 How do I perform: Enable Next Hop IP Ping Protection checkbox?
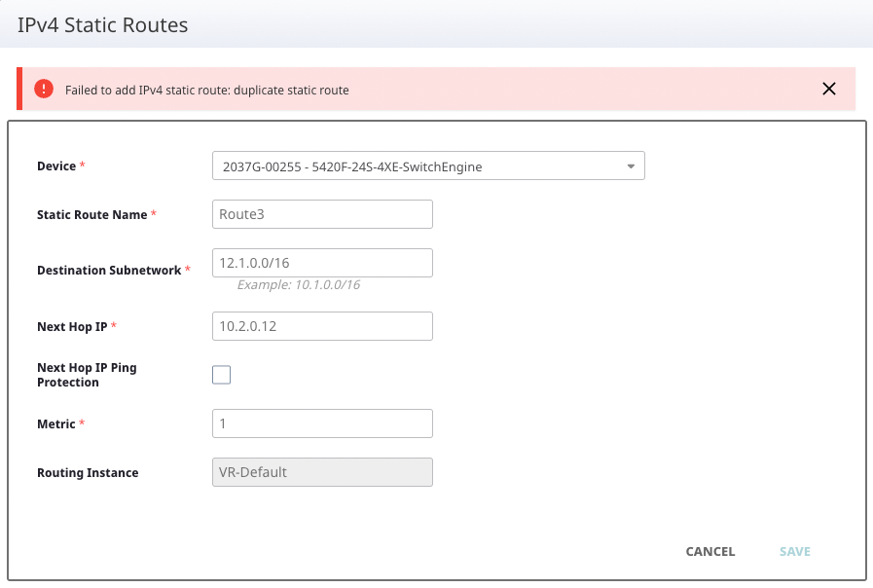click(x=222, y=375)
